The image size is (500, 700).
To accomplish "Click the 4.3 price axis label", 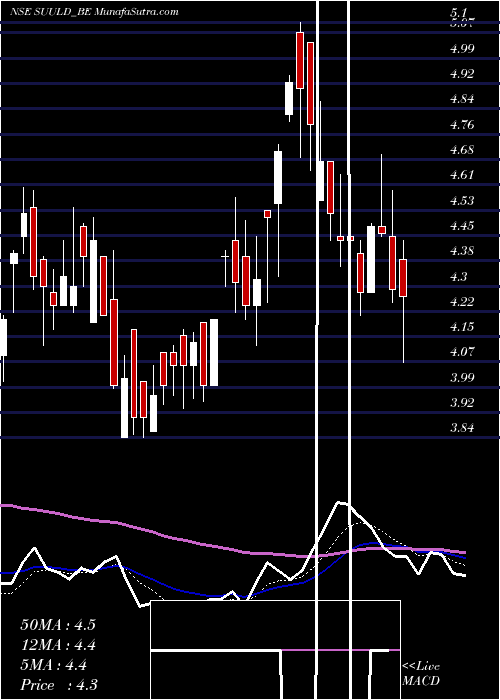I will (x=458, y=276).
